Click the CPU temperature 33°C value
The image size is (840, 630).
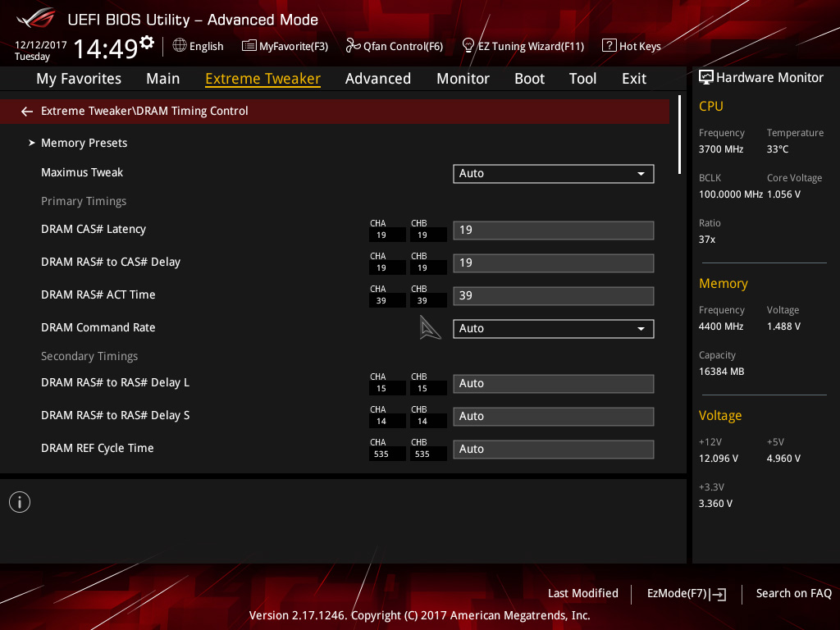pos(778,149)
